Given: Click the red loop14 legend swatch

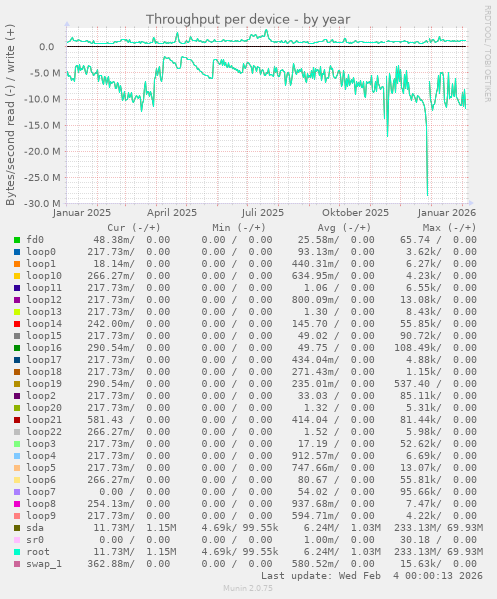Looking at the screenshot, I should pos(17,324).
